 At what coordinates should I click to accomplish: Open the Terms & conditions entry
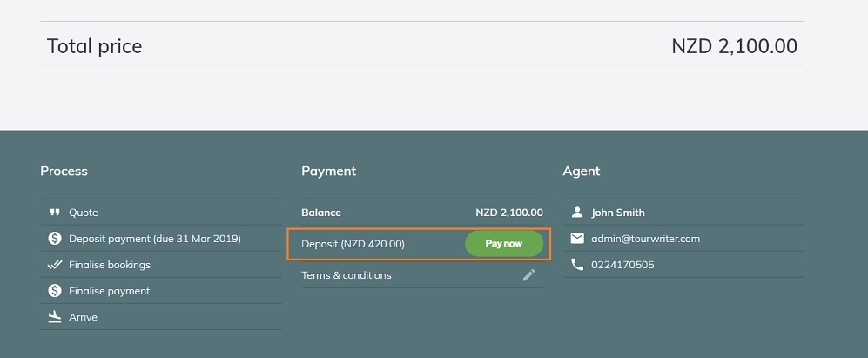(346, 275)
